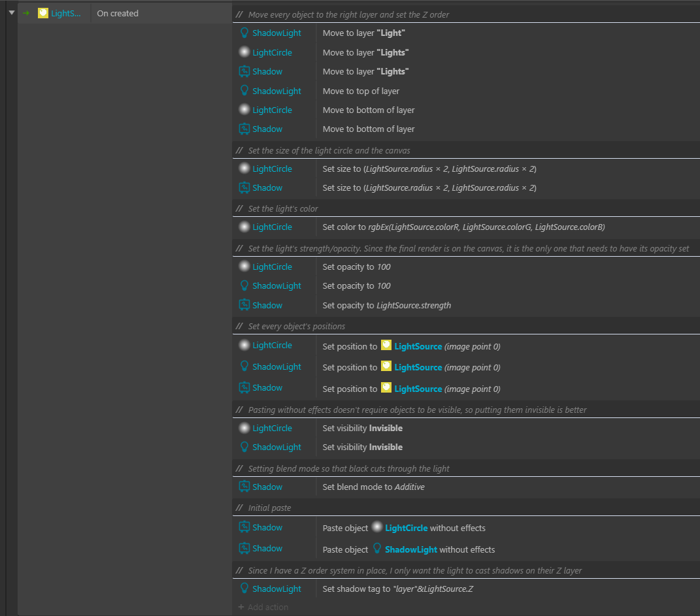Click the ShadowLight icon inside the second paste action
Image resolution: width=700 pixels, height=616 pixels.
tap(377, 549)
